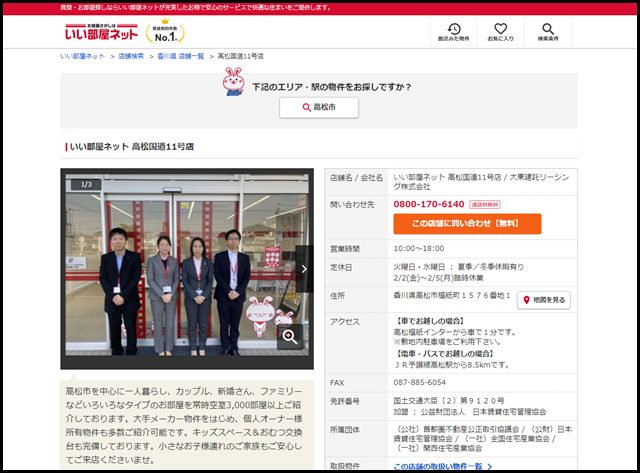Click the license number 第9120号 text
The image size is (640, 473).
[x=449, y=401]
